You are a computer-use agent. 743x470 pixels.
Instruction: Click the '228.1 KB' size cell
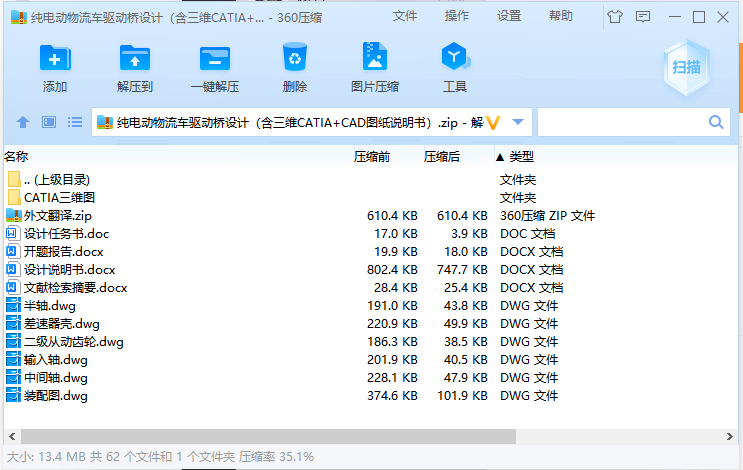click(392, 378)
